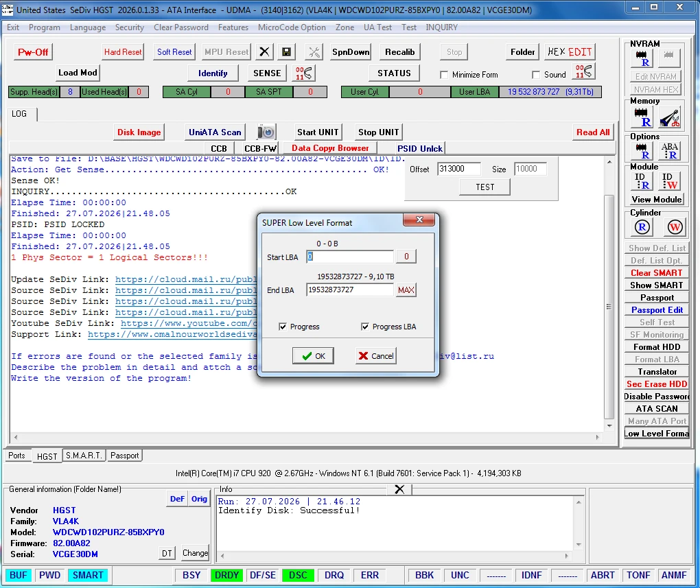This screenshot has width=700, height=588.
Task: Open the Update SeDiv cloud link
Action: [x=186, y=279]
